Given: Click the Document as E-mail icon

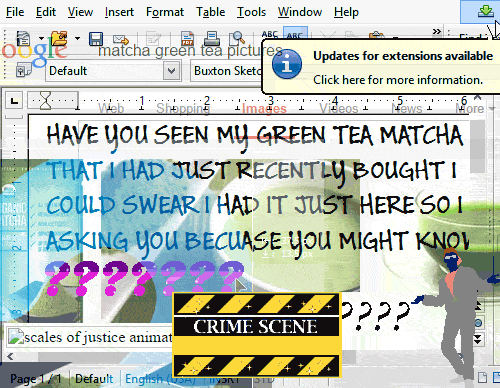Looking at the screenshot, I should 120,39.
